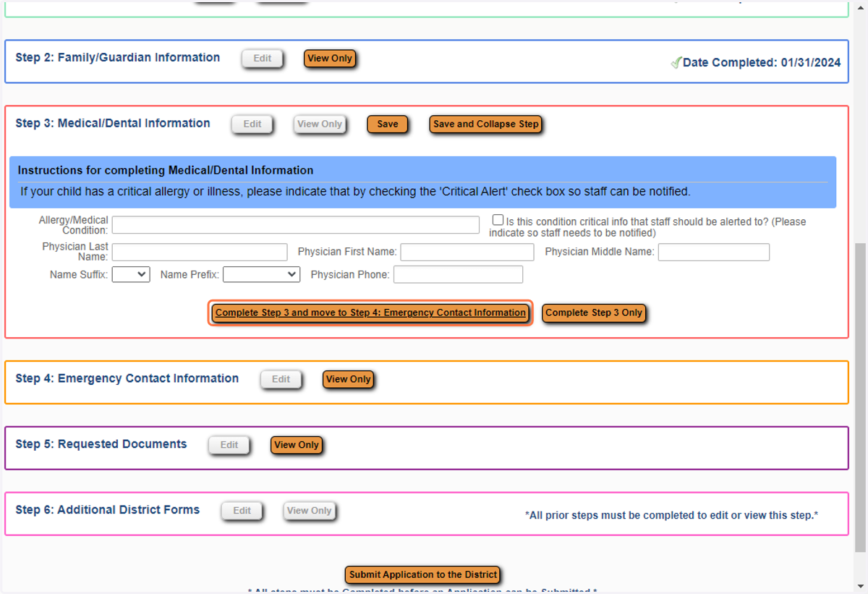
Task: Focus the Allergy/Medical Condition field
Action: click(x=296, y=225)
